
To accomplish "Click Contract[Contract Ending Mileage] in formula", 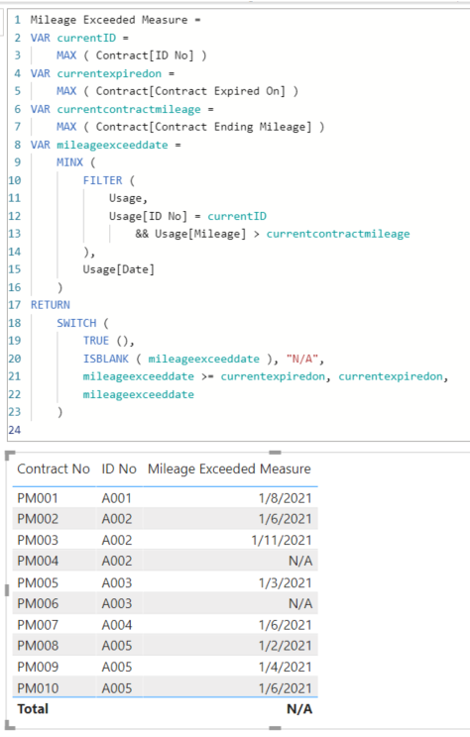I will [204, 126].
